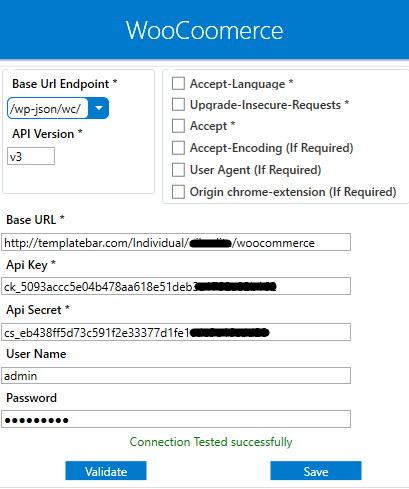Click the Base Url Endpoint label
The image size is (409, 489).
(x=65, y=84)
